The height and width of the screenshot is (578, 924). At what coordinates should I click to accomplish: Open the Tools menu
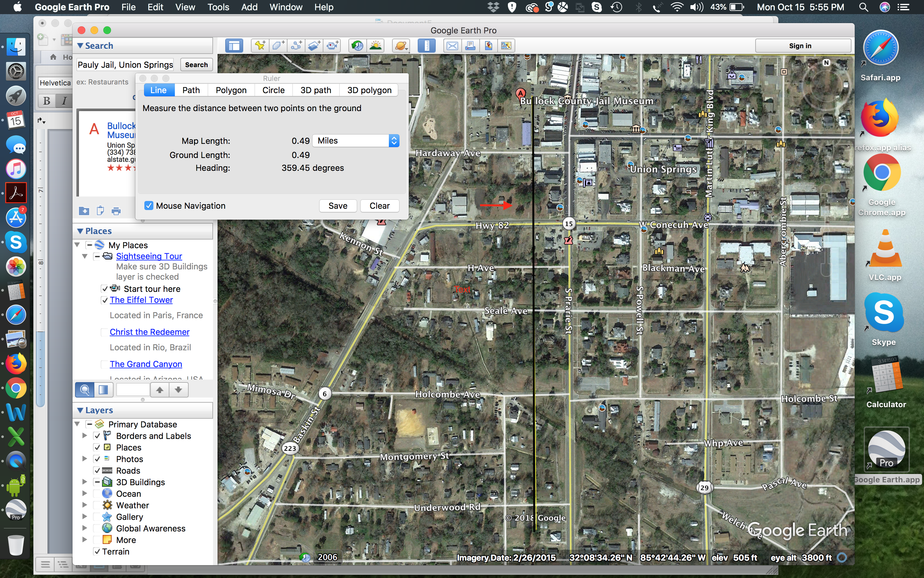[x=218, y=7]
